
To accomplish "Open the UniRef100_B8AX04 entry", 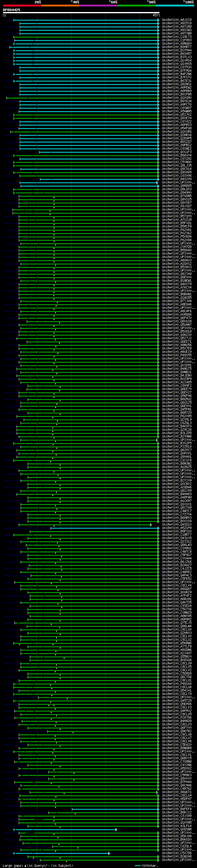I will (x=177, y=155).
